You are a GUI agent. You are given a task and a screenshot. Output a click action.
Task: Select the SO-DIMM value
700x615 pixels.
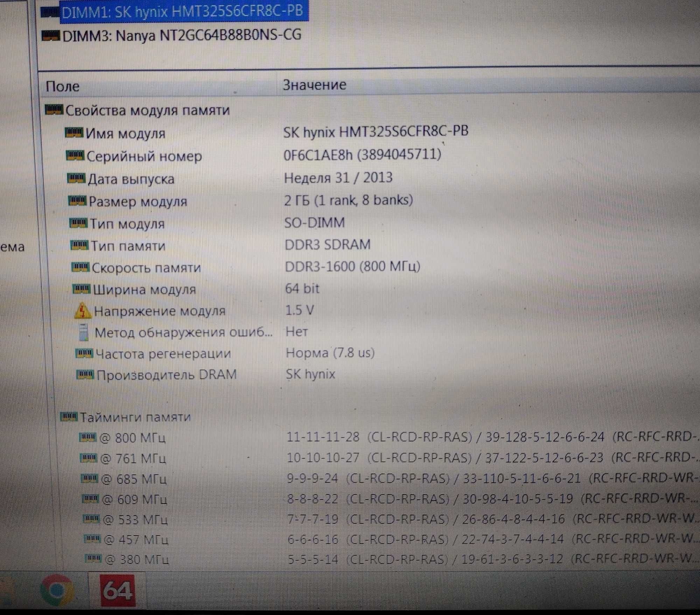coord(315,222)
